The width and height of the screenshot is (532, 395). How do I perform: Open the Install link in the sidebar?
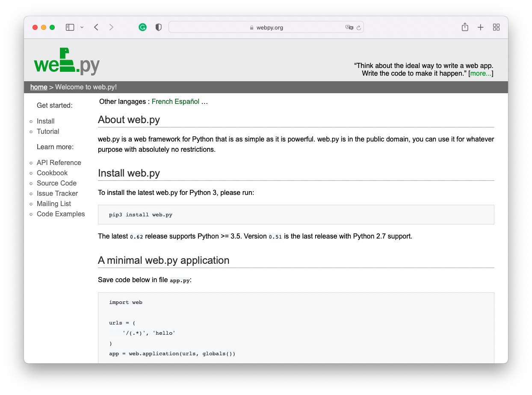point(46,121)
